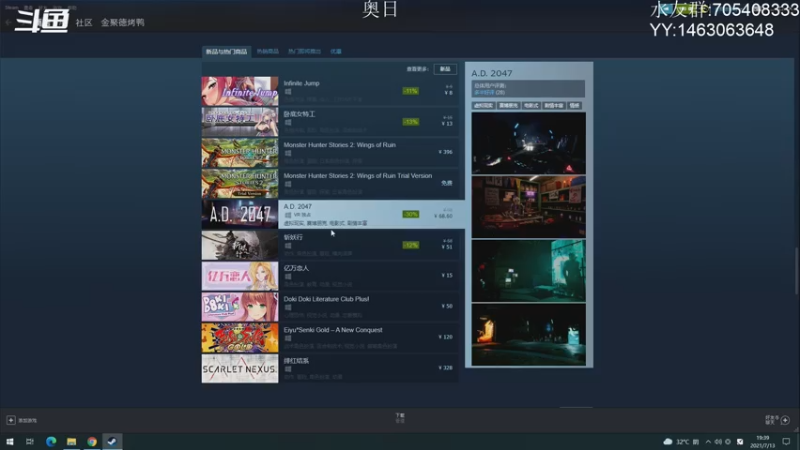Viewport: 800px width, 450px height.
Task: Open the Friends and Chat icon
Action: tap(785, 420)
